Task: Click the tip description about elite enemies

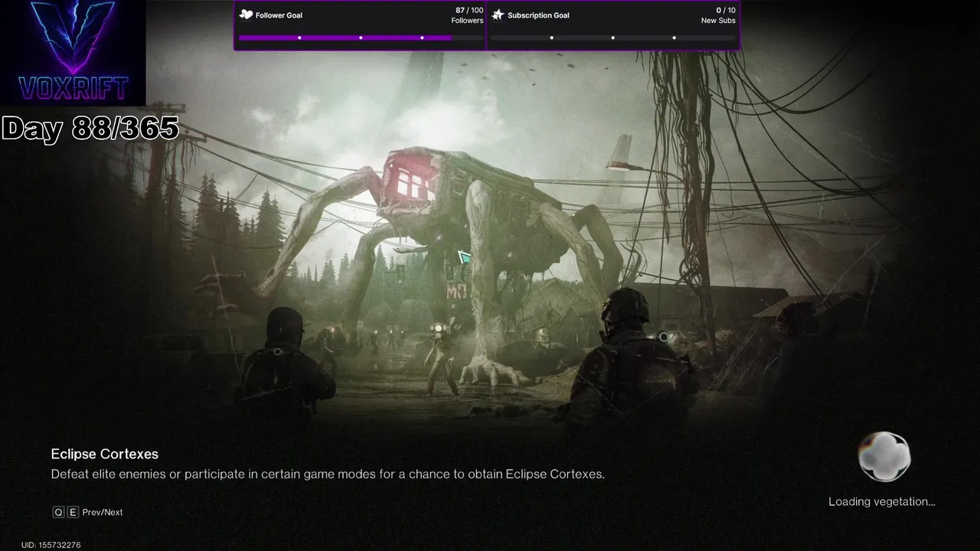Action: [x=328, y=474]
